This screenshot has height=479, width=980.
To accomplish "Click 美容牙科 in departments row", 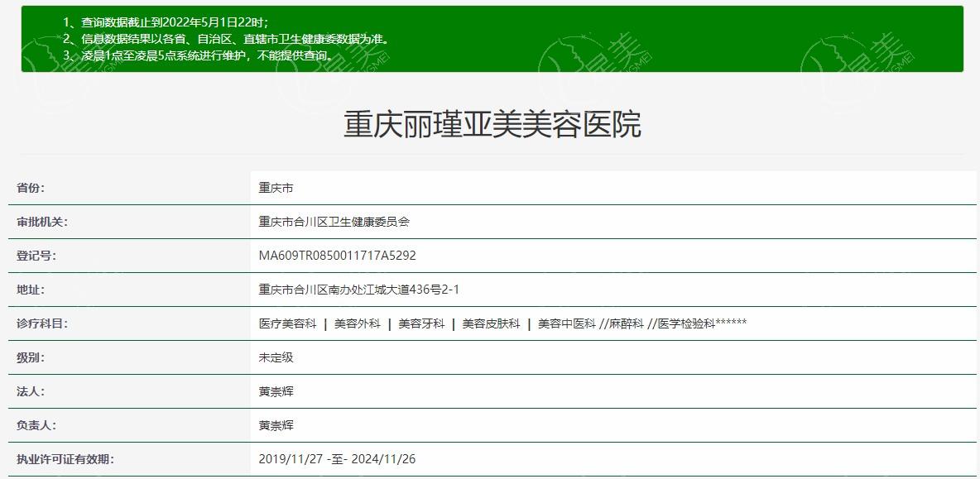I will pos(421,323).
